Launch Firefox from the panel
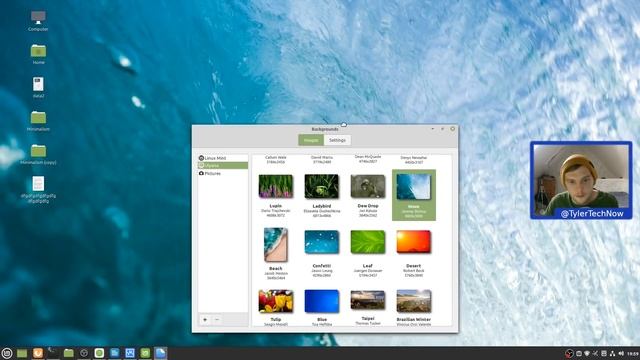Viewport: 640px width, 360px height. (38, 353)
